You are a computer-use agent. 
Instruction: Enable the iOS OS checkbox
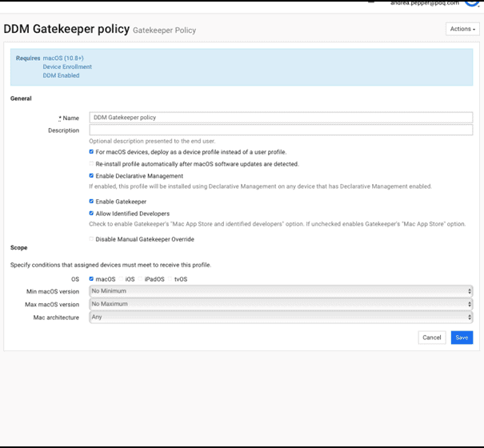pos(121,279)
